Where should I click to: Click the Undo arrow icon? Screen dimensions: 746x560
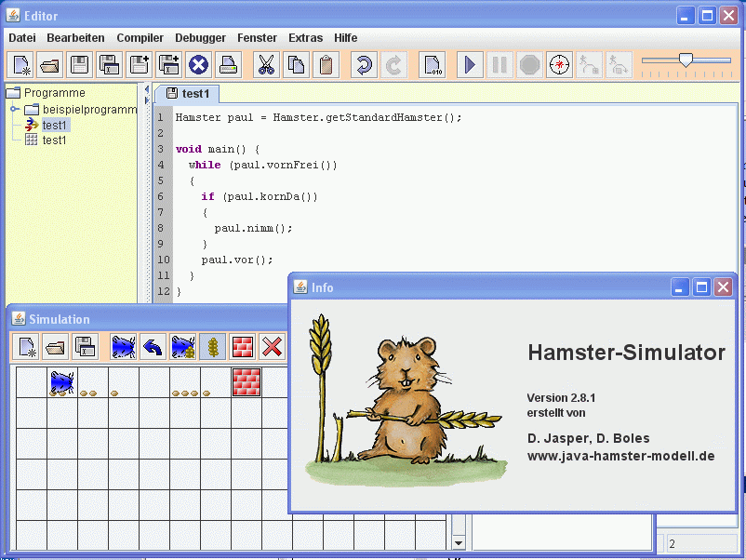(365, 64)
